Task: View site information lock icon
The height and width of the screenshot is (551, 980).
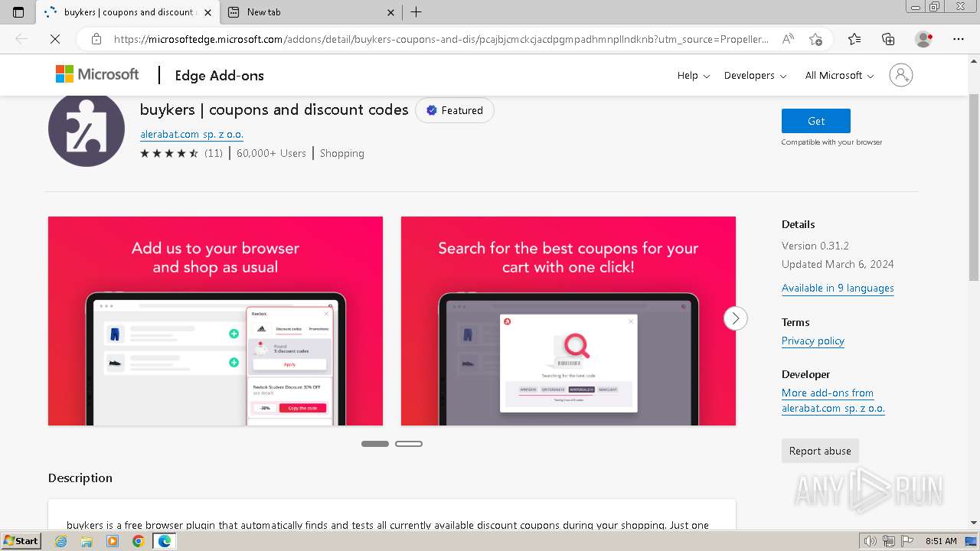Action: 96,39
